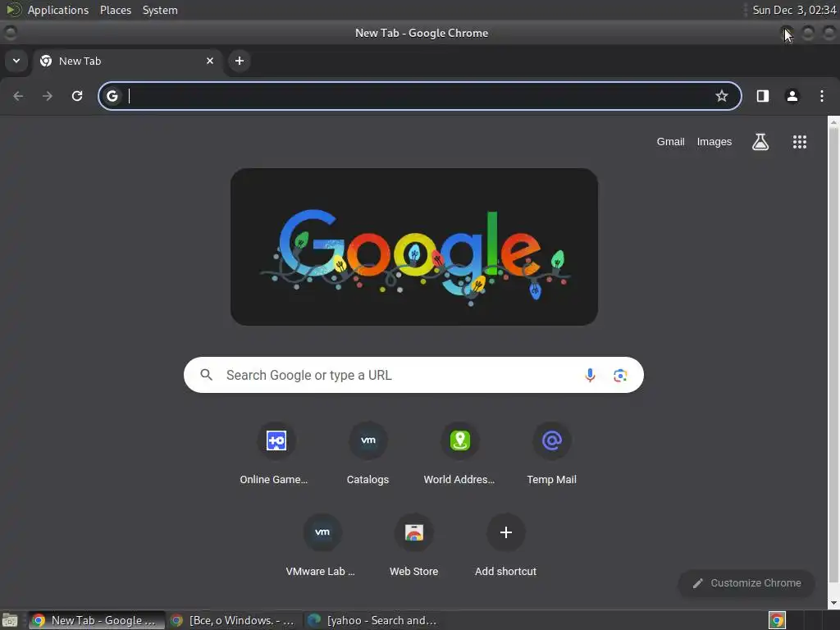Open the World Address shortcut

(x=459, y=453)
